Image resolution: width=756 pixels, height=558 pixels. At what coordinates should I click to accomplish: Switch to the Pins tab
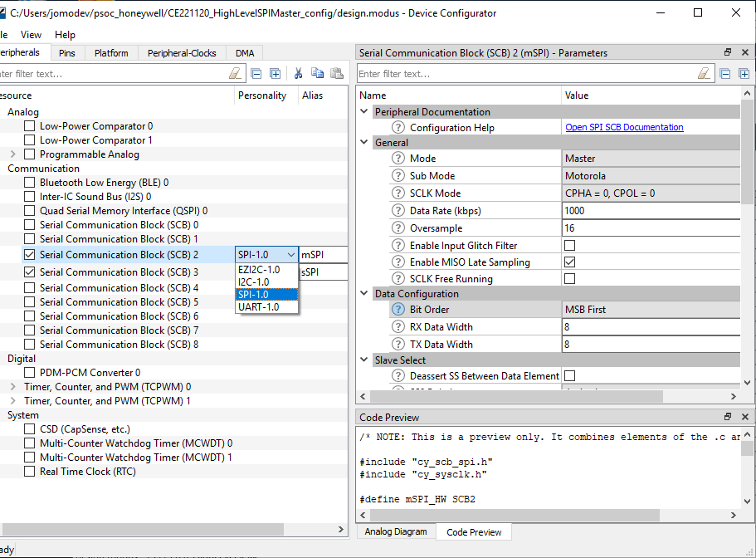[66, 53]
